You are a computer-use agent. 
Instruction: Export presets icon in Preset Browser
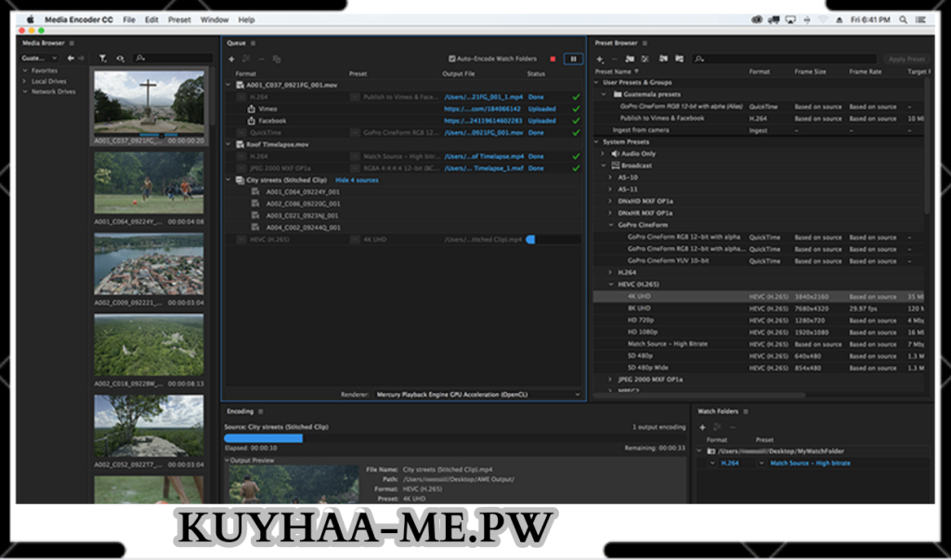point(679,59)
